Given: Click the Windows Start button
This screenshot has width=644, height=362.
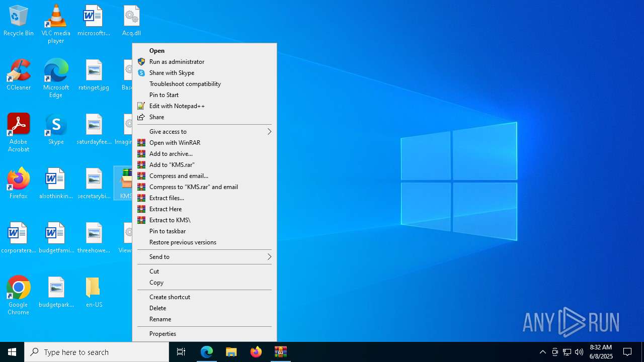Looking at the screenshot, I should (12, 352).
